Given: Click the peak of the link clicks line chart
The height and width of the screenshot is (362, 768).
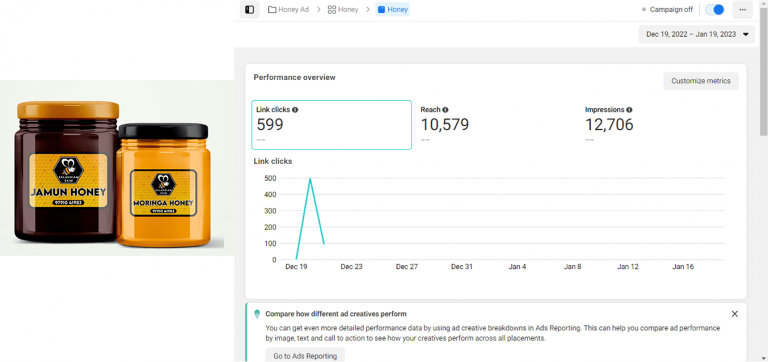Looking at the screenshot, I should (310, 179).
